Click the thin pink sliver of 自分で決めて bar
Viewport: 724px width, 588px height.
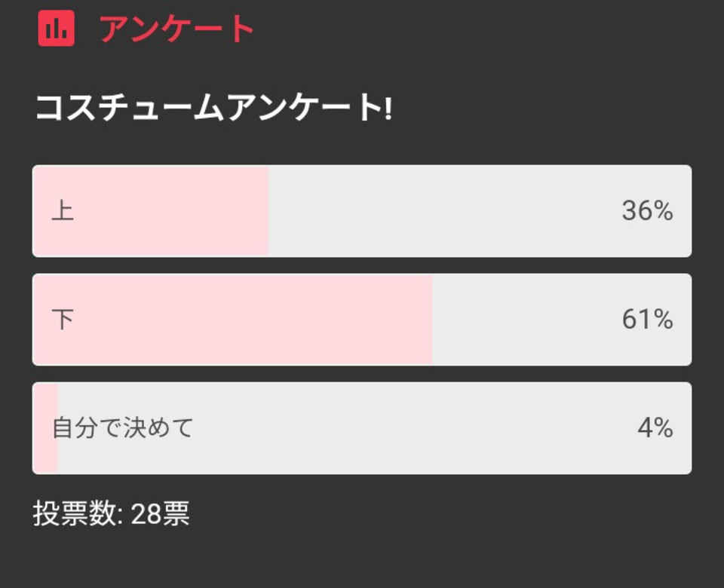45,428
